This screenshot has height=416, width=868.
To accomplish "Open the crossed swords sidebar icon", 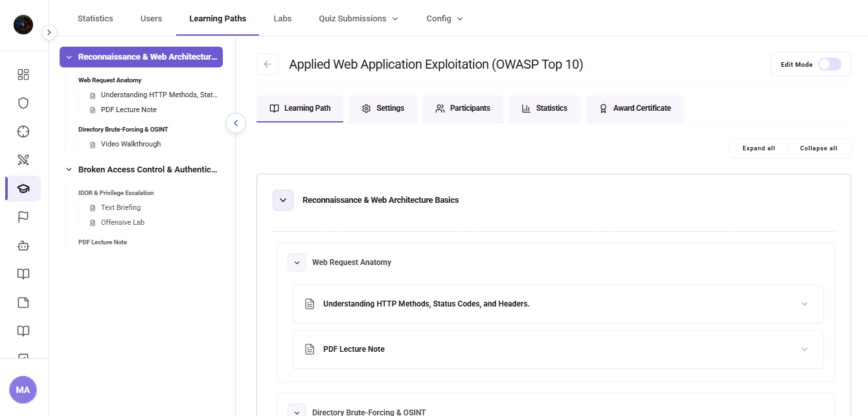I will point(23,160).
